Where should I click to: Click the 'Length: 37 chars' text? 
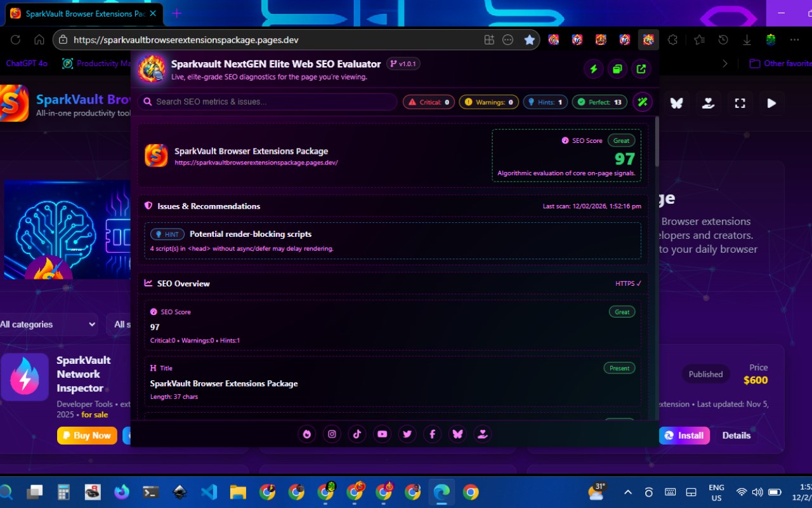coord(174,397)
